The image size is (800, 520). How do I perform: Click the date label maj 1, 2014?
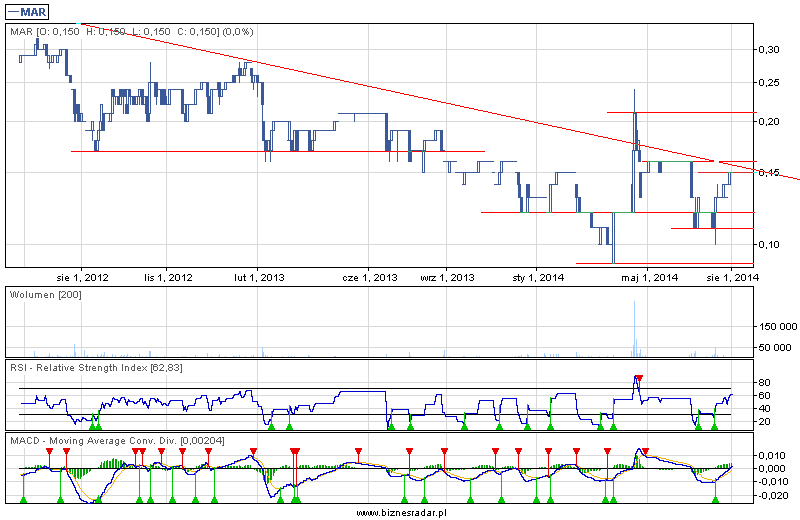coord(650,277)
